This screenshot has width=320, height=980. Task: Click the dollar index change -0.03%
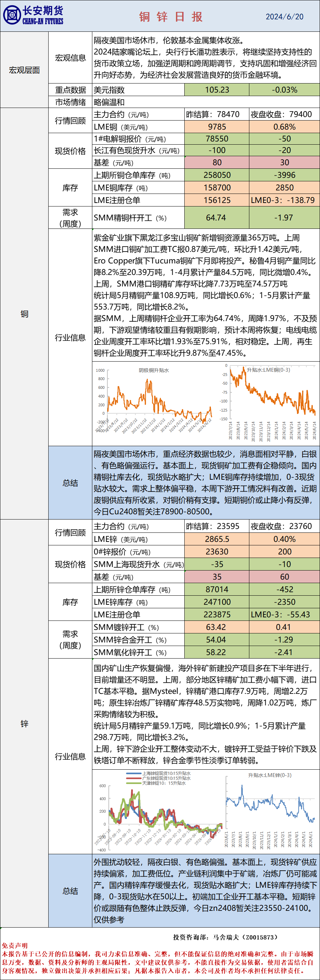click(x=285, y=90)
